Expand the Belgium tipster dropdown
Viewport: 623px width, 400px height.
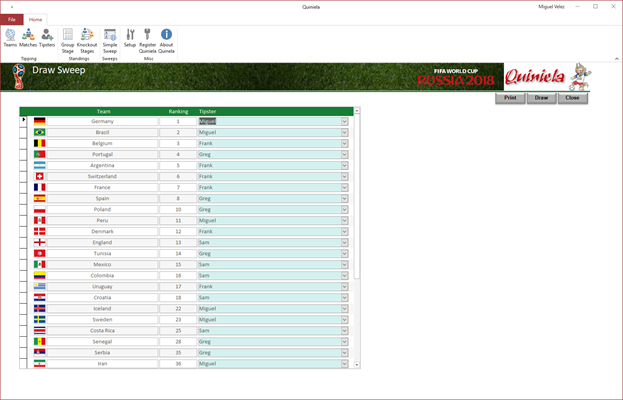pos(344,143)
